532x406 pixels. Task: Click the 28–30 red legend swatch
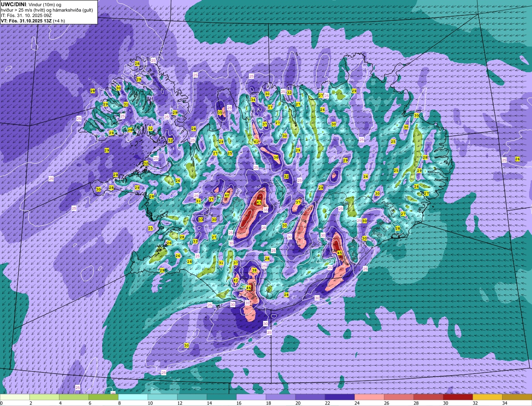tap(429, 397)
